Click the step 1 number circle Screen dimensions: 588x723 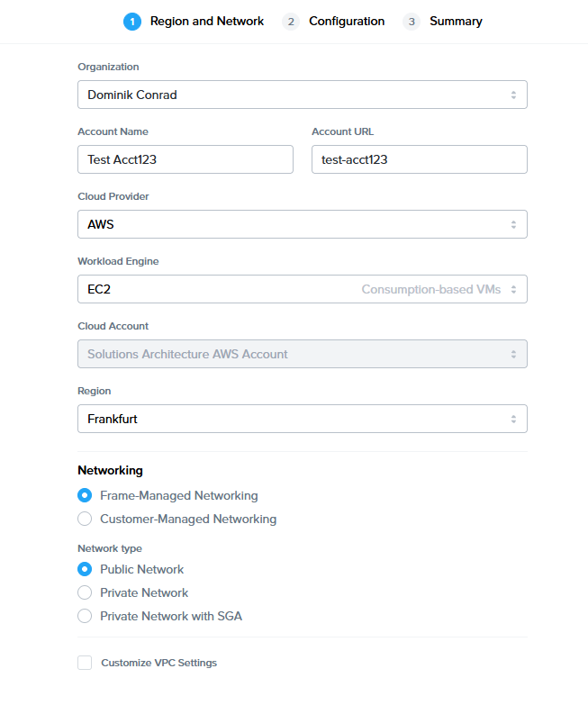point(132,22)
